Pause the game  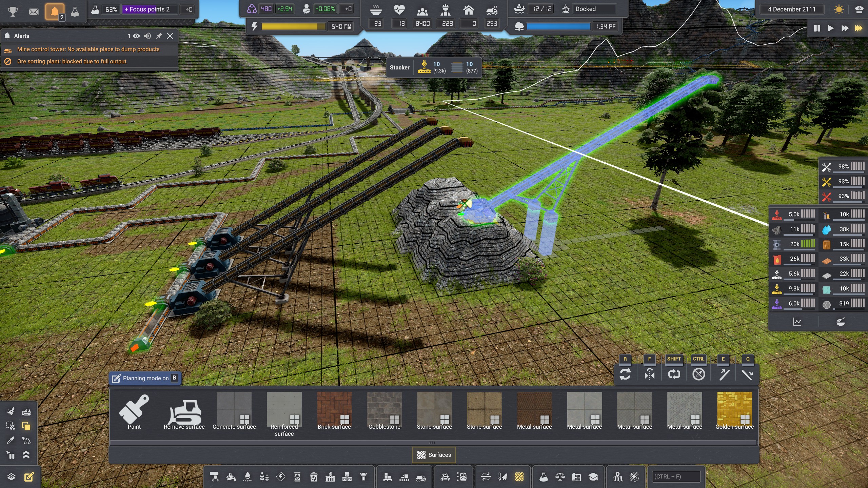817,28
